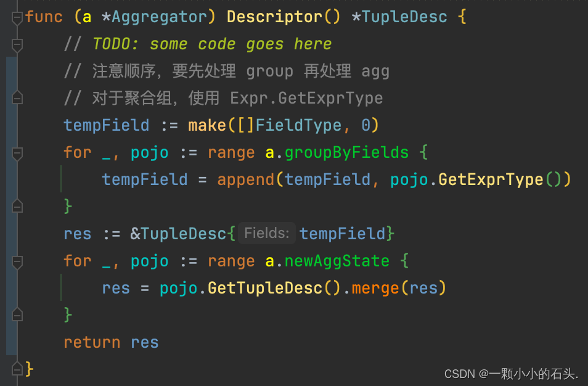Click the GetExprType method call
The width and height of the screenshot is (588, 386).
click(x=491, y=179)
